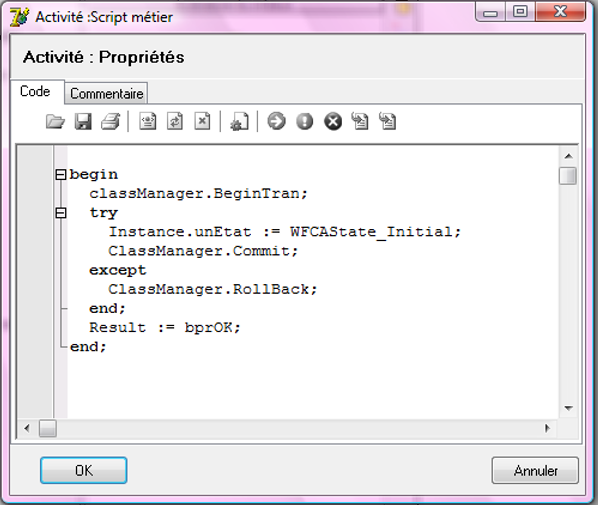Click the open folder toolbar icon
Image resolution: width=598 pixels, height=505 pixels.
click(55, 122)
